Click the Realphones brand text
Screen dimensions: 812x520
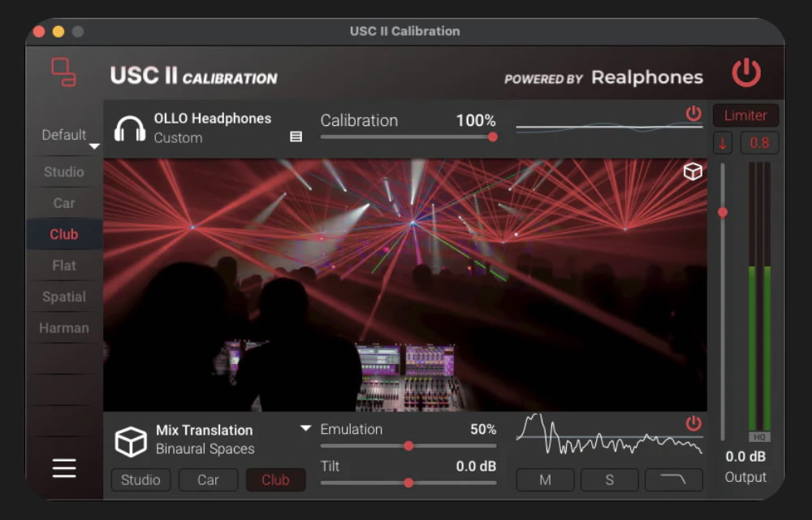[x=647, y=78]
